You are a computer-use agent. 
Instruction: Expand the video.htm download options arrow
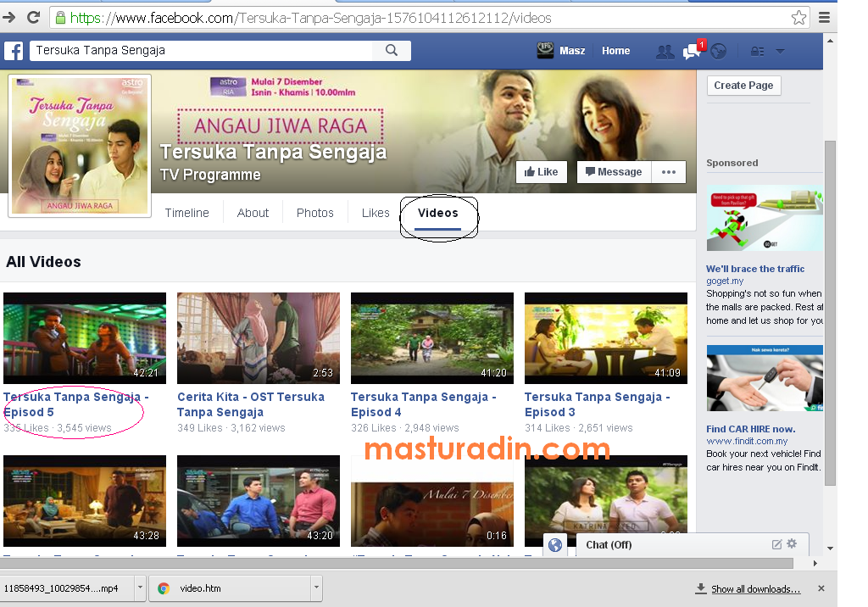pyautogui.click(x=317, y=588)
